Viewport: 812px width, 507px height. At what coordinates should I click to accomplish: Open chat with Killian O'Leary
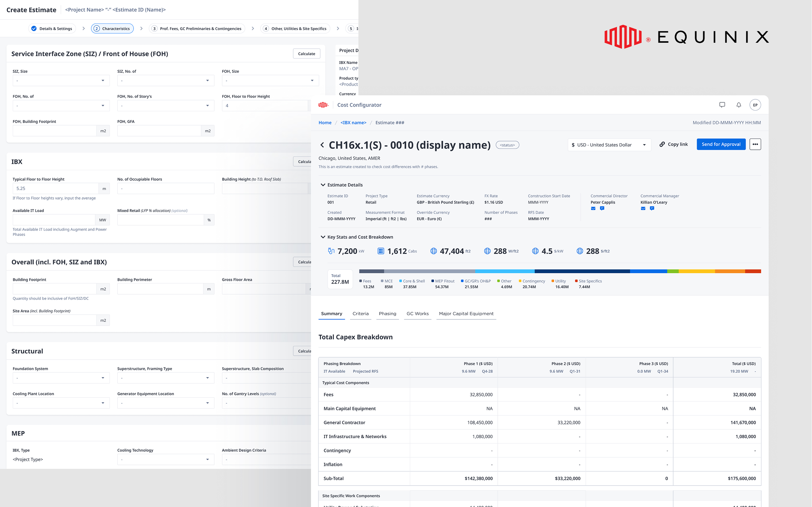click(x=652, y=208)
